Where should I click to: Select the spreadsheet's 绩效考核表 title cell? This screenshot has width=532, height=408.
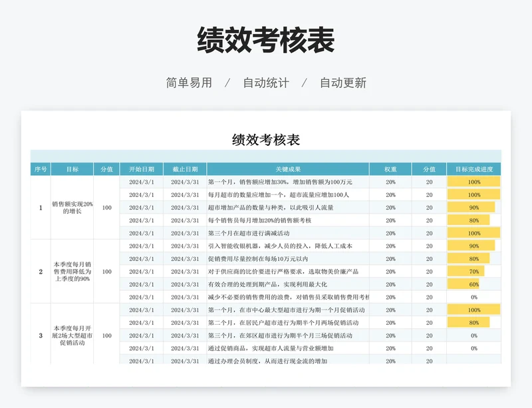[266, 140]
